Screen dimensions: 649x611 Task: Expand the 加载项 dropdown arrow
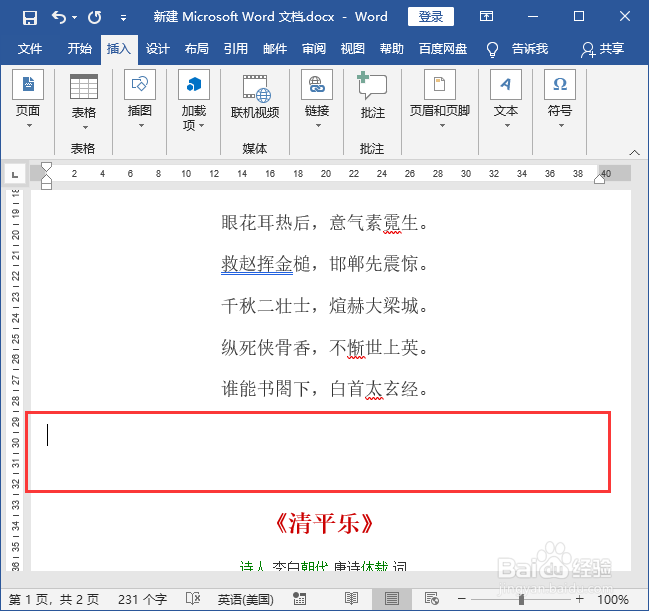(202, 125)
